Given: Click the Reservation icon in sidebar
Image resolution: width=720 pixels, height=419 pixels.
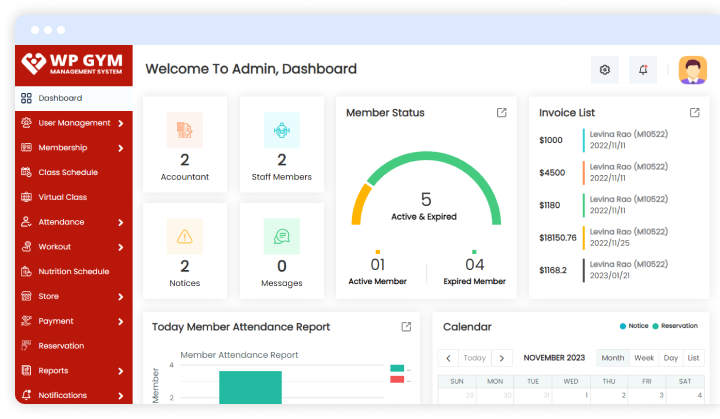Looking at the screenshot, I should pos(26,345).
